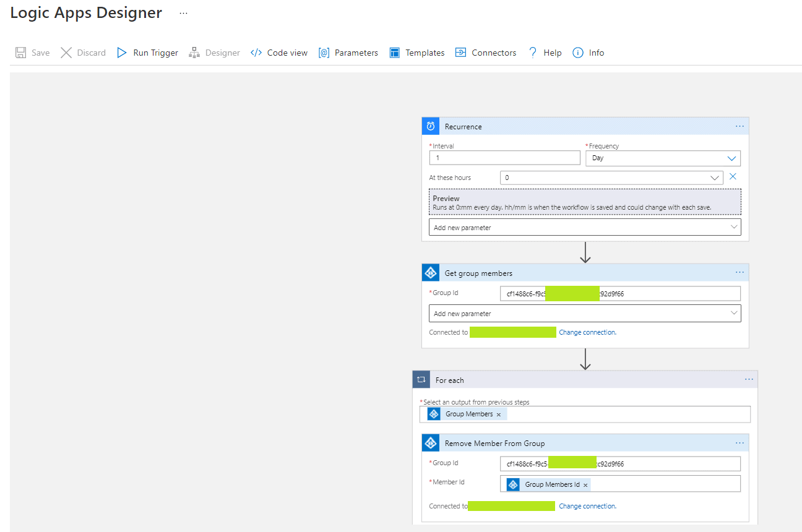Click the Discard label in toolbar
The height and width of the screenshot is (532, 802).
point(92,53)
